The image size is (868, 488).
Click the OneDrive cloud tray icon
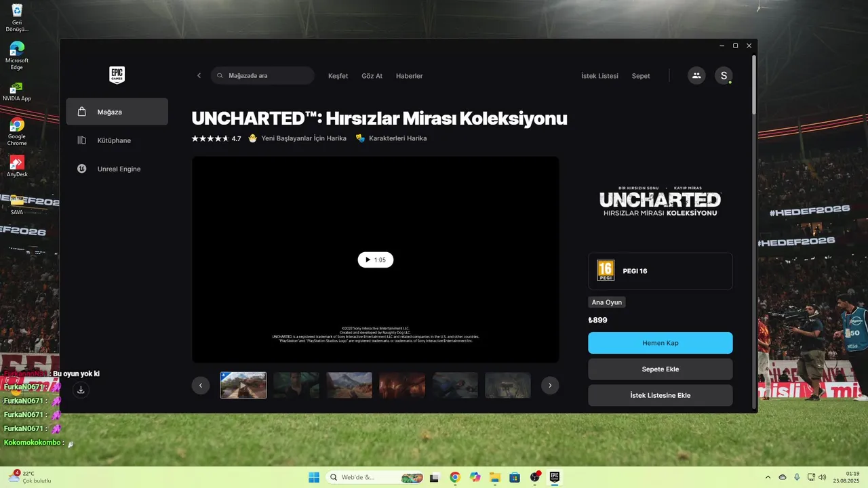click(783, 477)
